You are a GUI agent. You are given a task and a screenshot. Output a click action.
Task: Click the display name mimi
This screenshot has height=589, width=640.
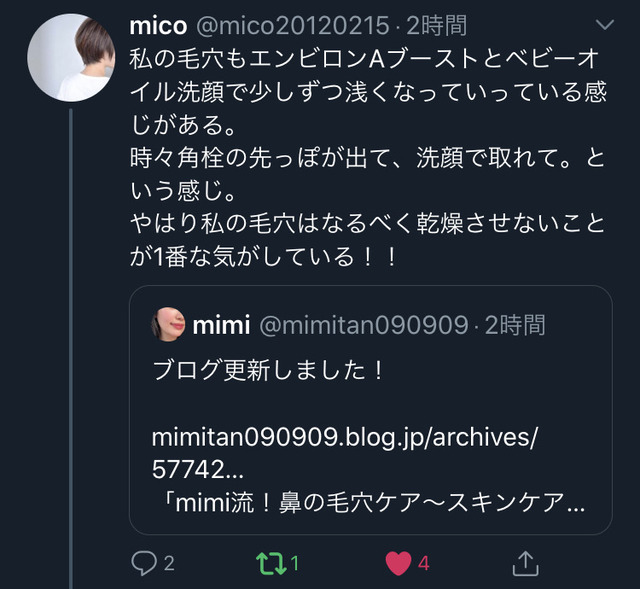point(221,325)
